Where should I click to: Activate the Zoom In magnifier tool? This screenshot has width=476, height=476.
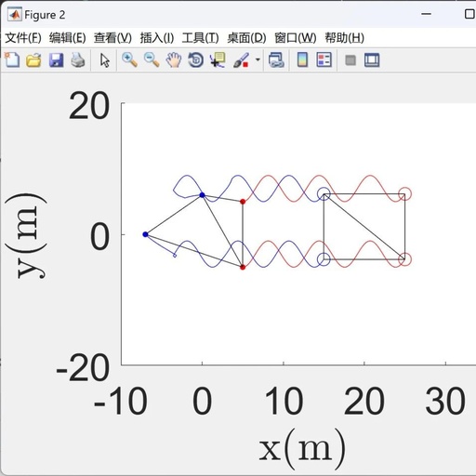pyautogui.click(x=129, y=59)
